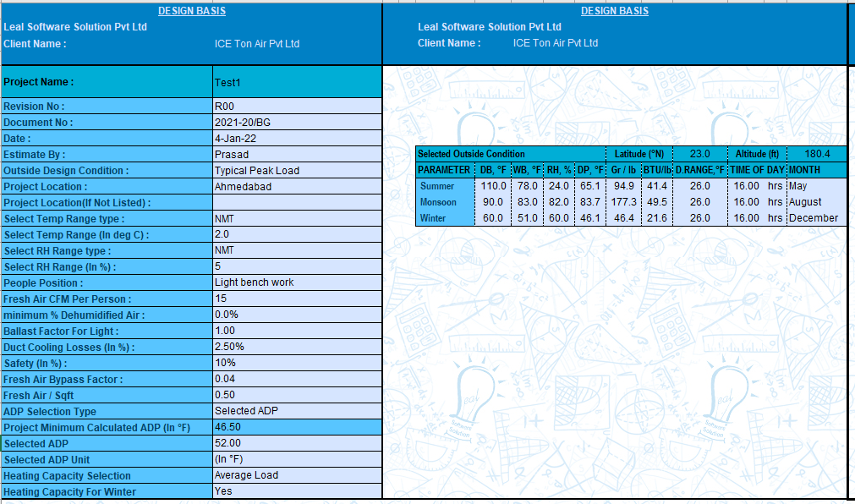The width and height of the screenshot is (855, 504).
Task: Select Document No cell 2021-20/BG
Action: [x=297, y=123]
